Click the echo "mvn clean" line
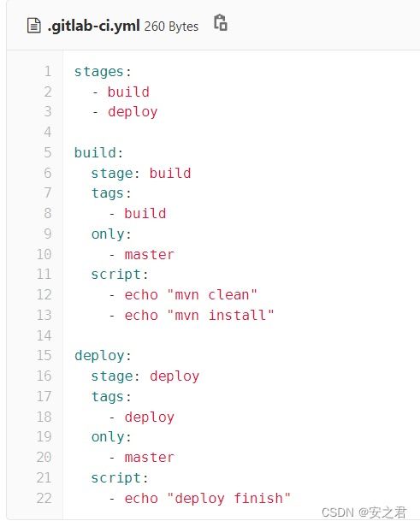The width and height of the screenshot is (420, 527). pyautogui.click(x=183, y=295)
